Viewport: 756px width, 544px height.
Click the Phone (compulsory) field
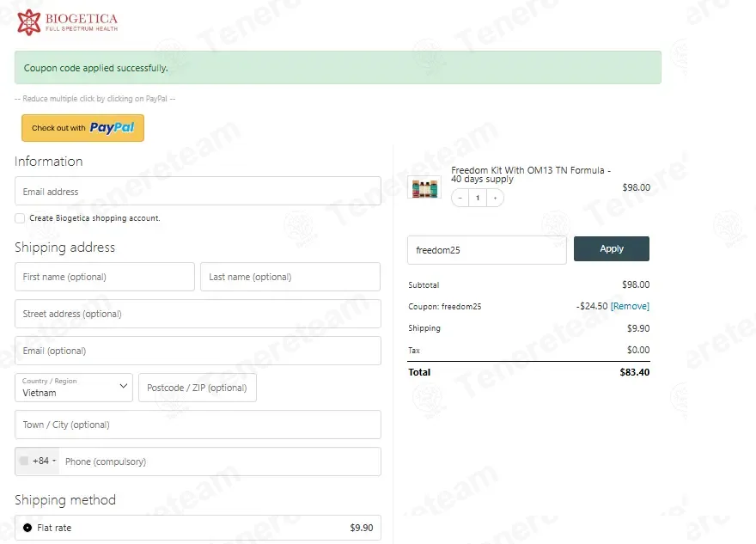pos(219,461)
